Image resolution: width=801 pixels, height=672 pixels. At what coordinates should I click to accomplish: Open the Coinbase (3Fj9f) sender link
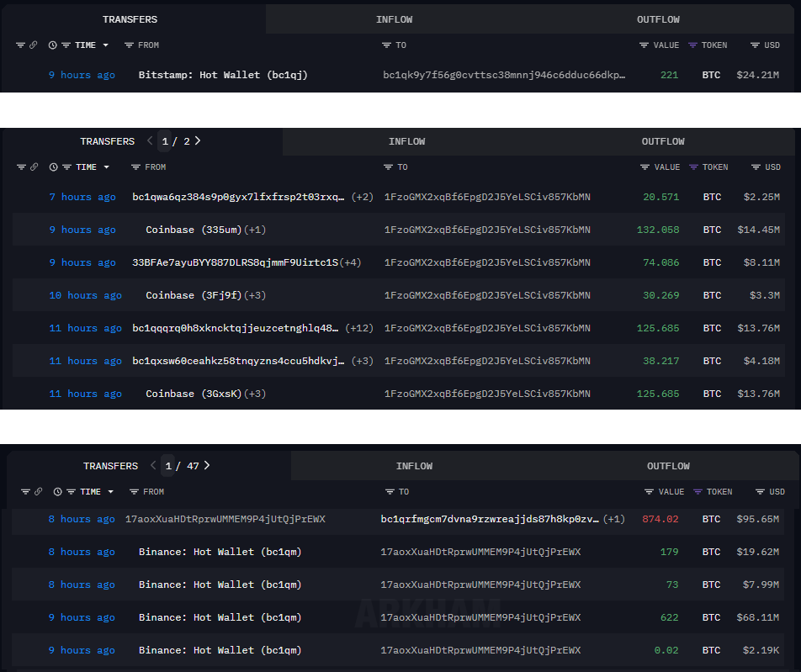click(194, 295)
